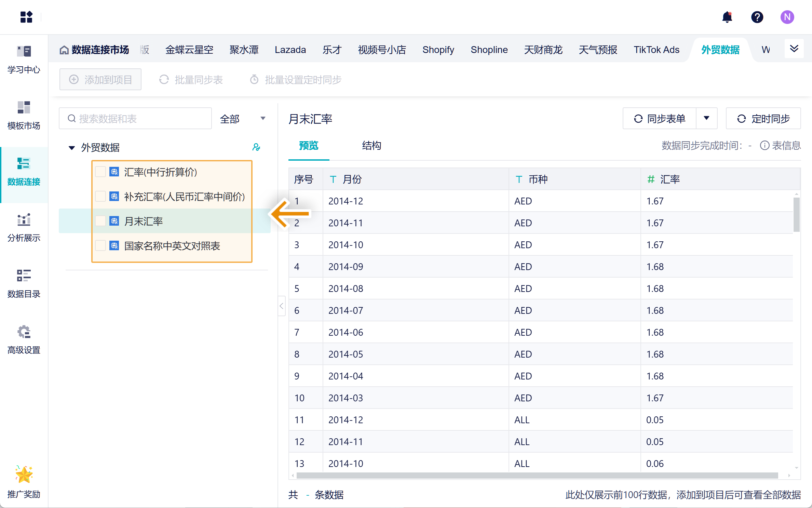Click the 定时同步 button
812x508 pixels.
[x=763, y=119]
